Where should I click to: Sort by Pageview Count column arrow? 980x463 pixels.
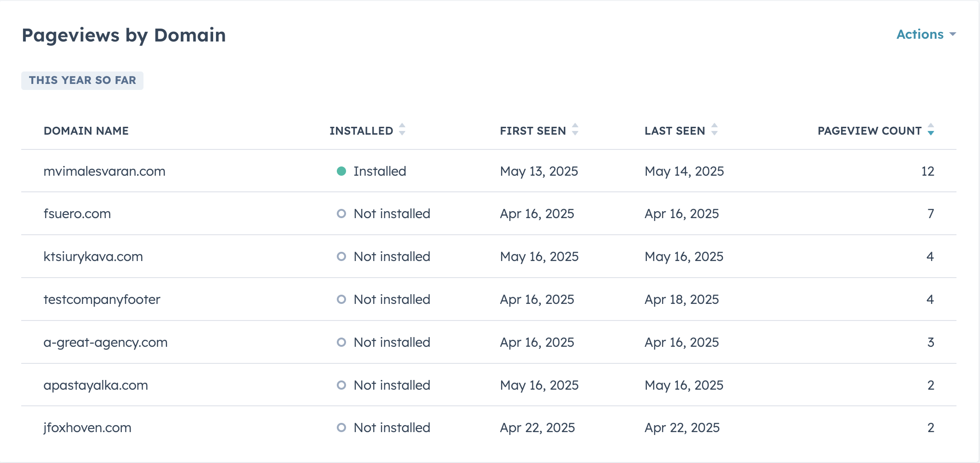[x=931, y=130]
